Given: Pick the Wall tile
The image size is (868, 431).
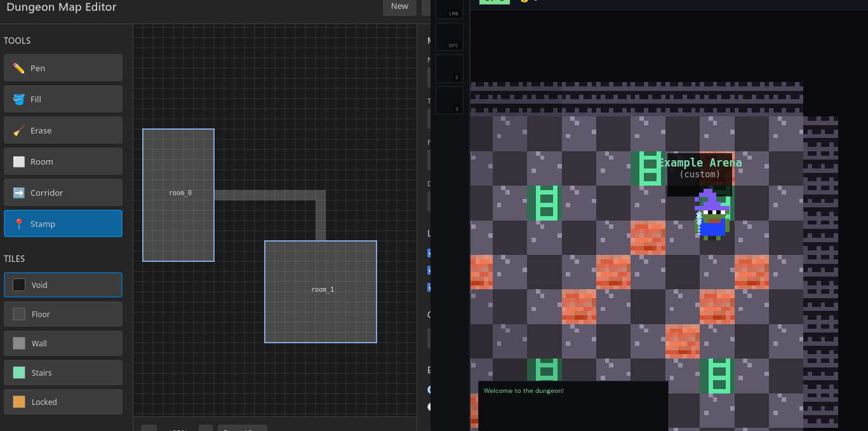Looking at the screenshot, I should pos(63,343).
